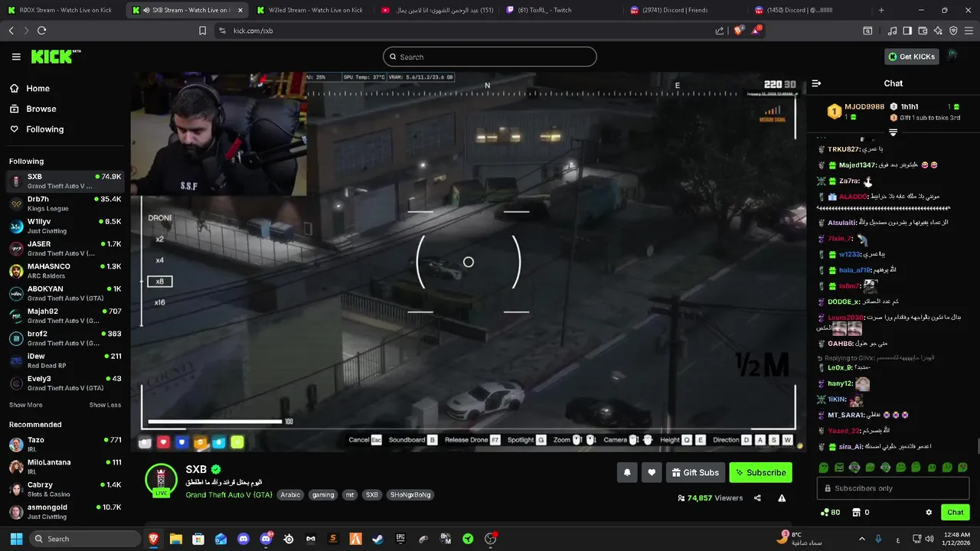Open the media control music note icon
Image resolution: width=980 pixels, height=551 pixels.
[892, 31]
